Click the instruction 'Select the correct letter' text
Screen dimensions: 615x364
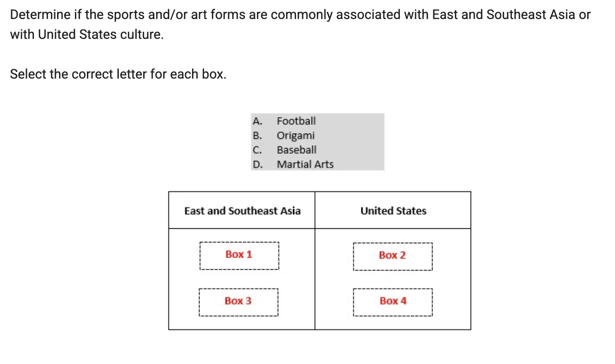(118, 74)
